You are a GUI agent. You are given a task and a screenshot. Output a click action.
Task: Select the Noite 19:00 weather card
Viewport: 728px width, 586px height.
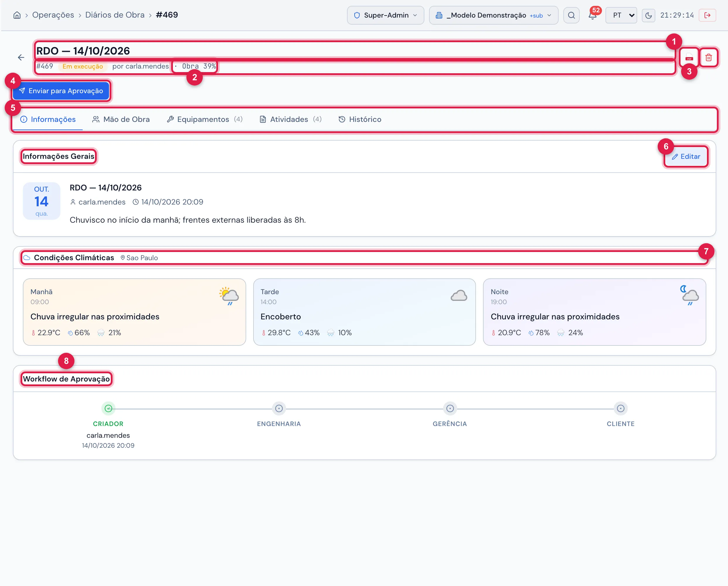[x=594, y=312]
